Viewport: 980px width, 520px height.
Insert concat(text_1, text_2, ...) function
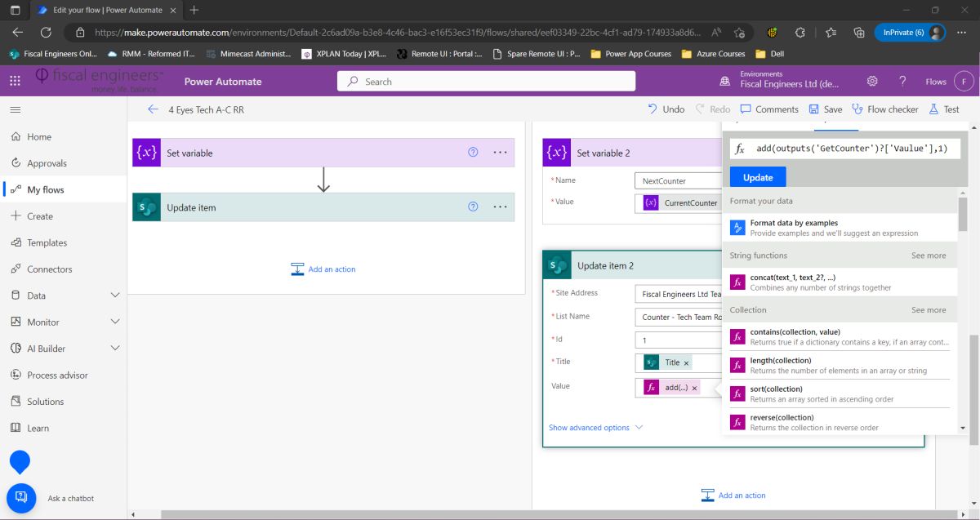pos(840,282)
